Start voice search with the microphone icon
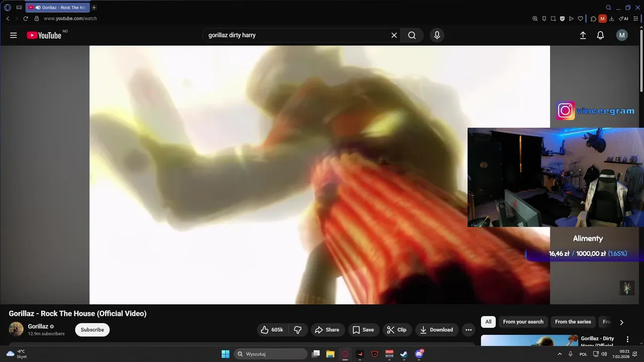The image size is (644, 362). [x=437, y=35]
